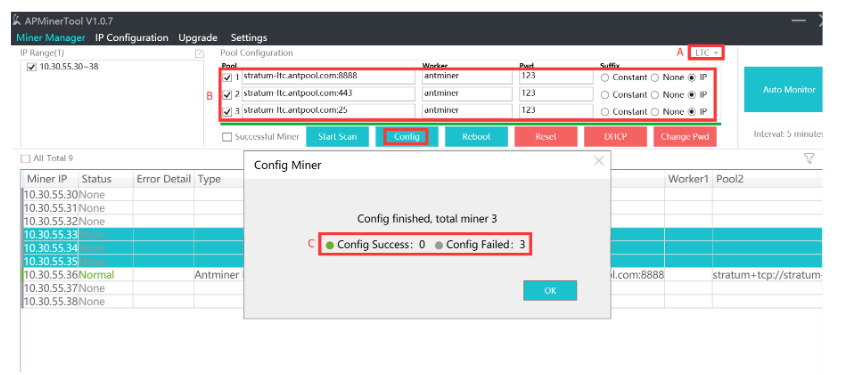
Task: Select IP suffix for pool 1
Action: pos(692,77)
